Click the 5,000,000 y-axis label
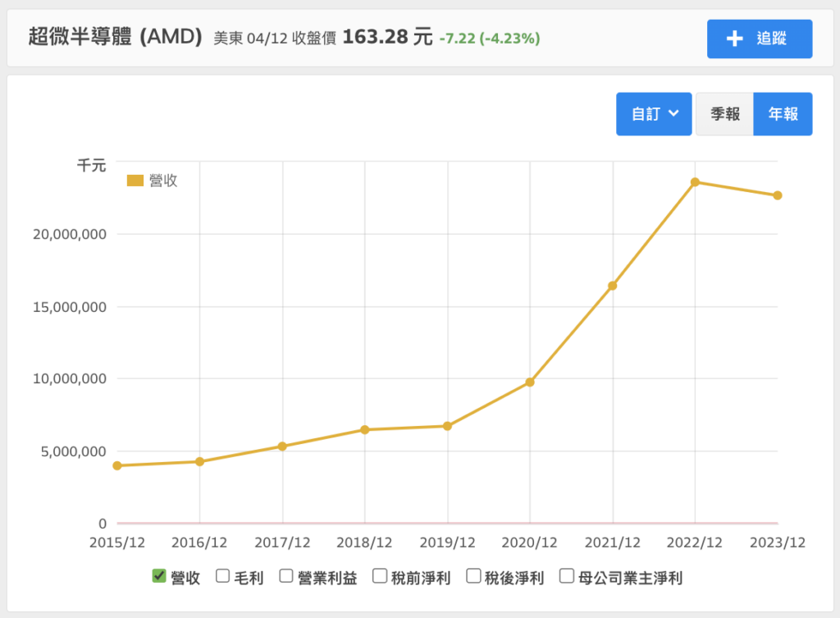 [x=73, y=452]
